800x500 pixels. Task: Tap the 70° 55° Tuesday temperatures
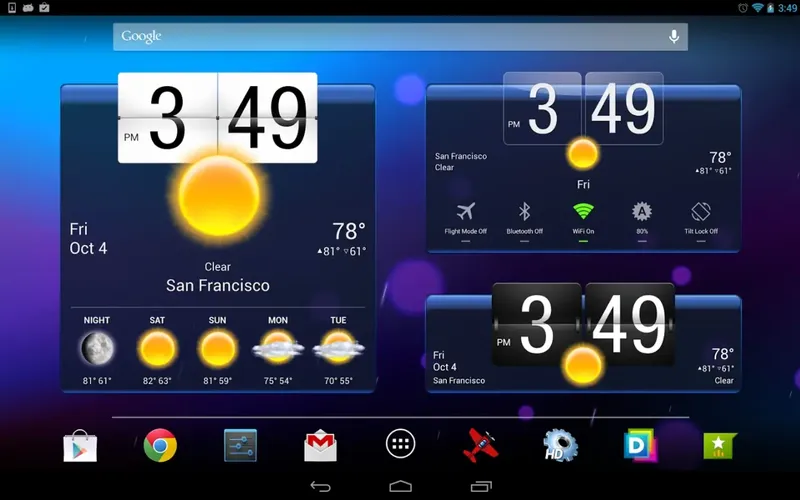pyautogui.click(x=338, y=381)
